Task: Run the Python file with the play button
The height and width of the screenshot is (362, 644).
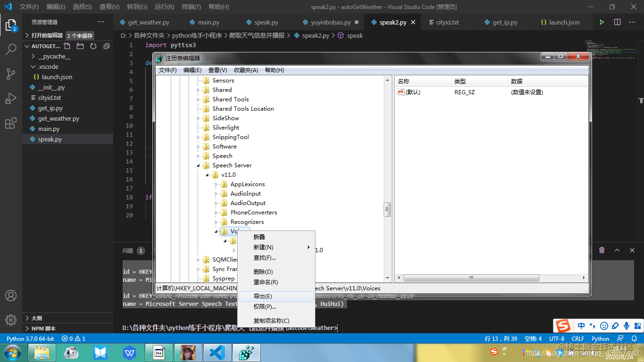Action: 602,22
